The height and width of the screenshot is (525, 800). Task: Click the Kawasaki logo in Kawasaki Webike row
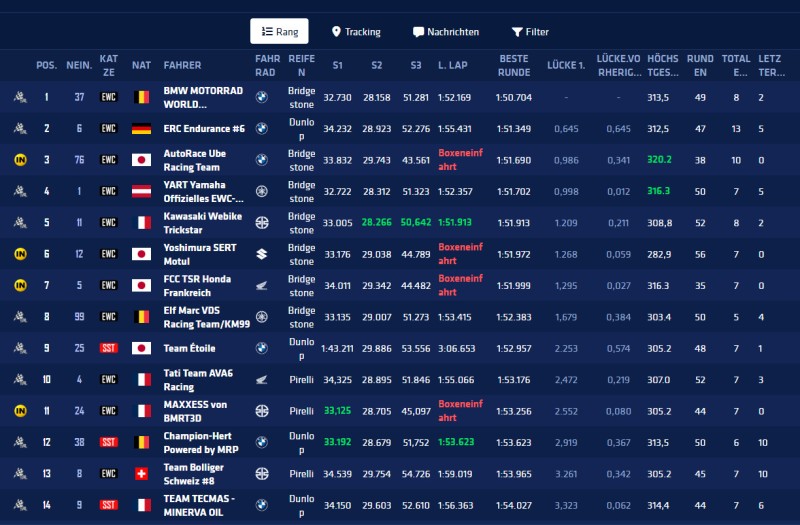[262, 222]
